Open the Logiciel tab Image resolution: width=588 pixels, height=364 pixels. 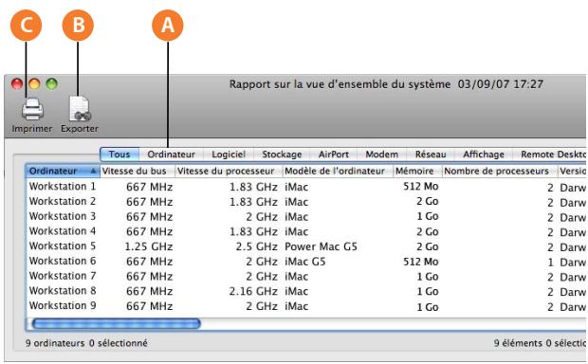[229, 155]
